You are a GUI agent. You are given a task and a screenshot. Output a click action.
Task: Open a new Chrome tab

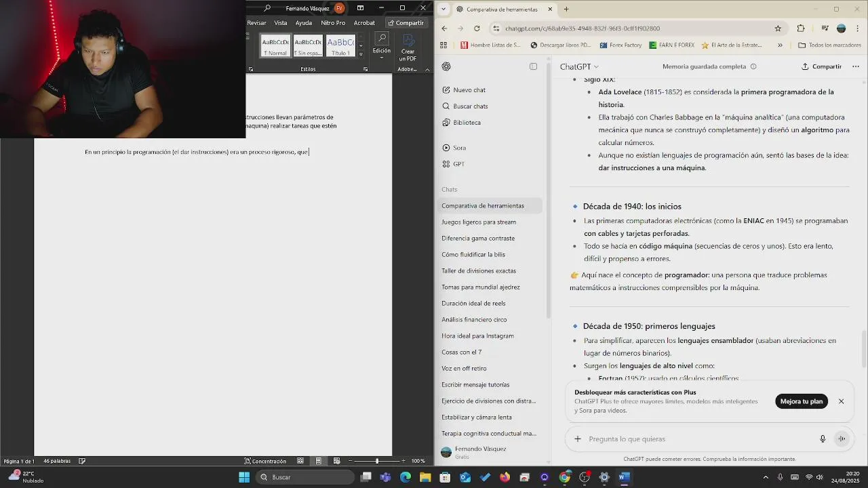coord(566,9)
